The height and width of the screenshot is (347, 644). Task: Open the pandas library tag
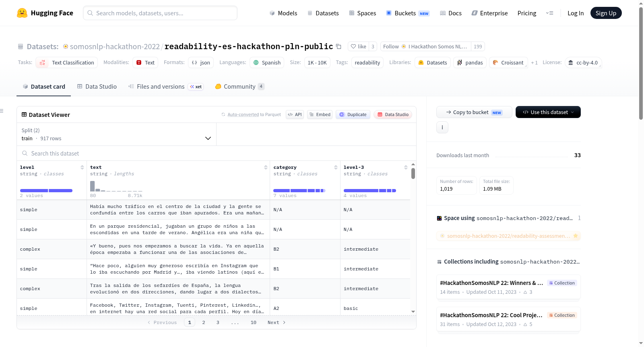point(470,62)
